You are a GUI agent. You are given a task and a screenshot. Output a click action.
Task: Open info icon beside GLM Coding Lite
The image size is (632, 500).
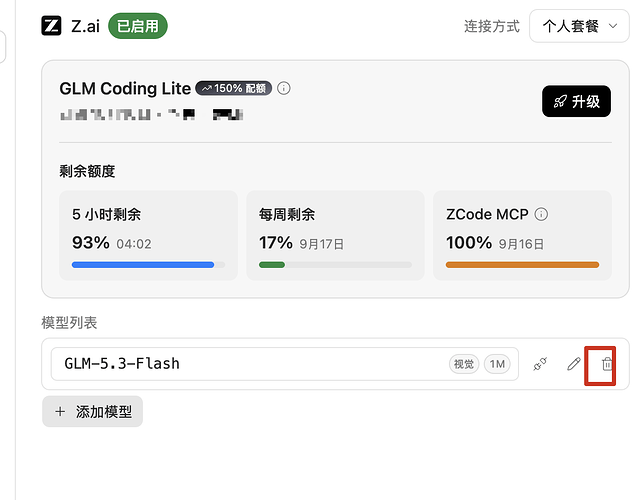pos(284,88)
